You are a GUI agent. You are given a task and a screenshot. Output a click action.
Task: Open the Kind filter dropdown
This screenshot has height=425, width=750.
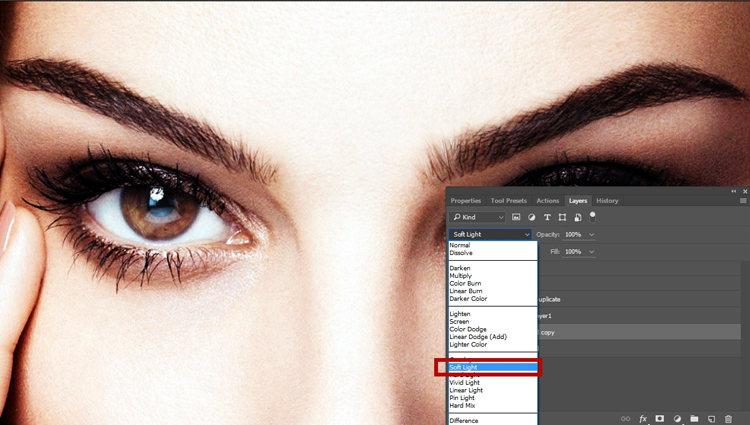(x=477, y=217)
